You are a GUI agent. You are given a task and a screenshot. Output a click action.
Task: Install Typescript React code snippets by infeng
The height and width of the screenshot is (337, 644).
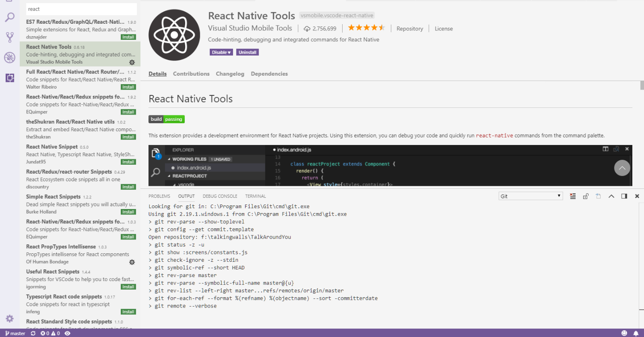tap(128, 312)
